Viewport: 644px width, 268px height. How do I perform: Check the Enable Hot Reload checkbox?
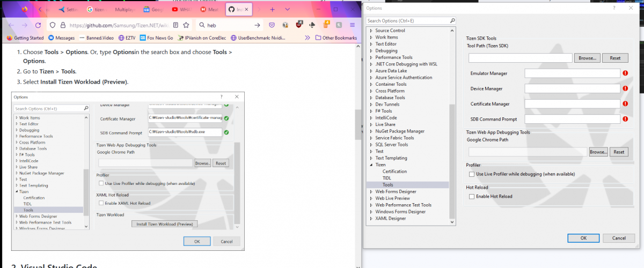472,197
